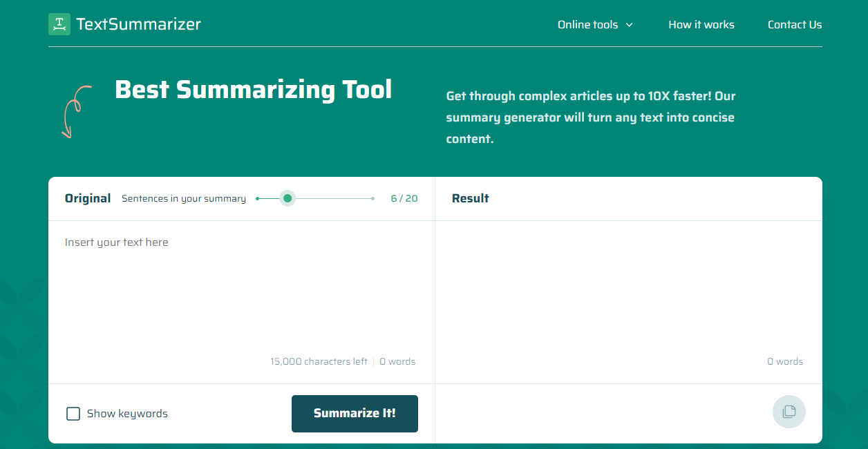
Task: Click the sentences-in-summary slider handle
Action: 287,198
